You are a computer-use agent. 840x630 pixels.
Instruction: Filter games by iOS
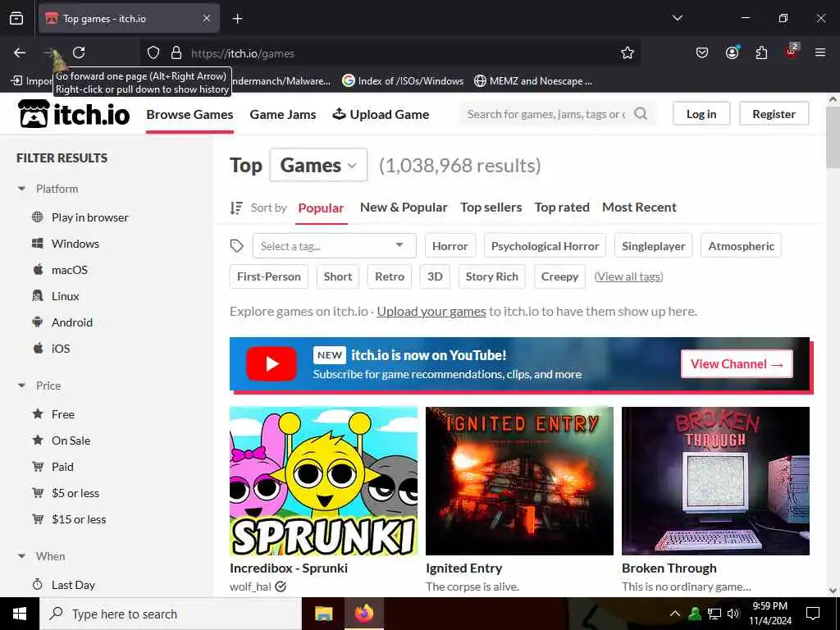[x=61, y=349]
